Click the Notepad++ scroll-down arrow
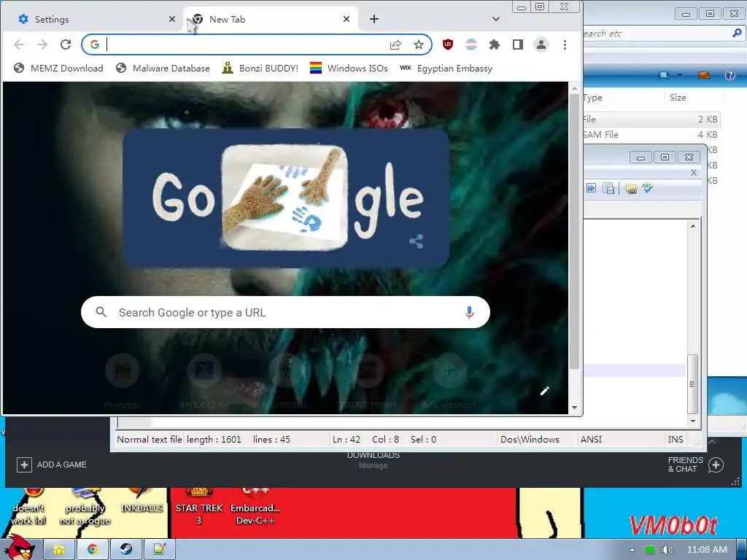747x560 pixels. pyautogui.click(x=693, y=421)
